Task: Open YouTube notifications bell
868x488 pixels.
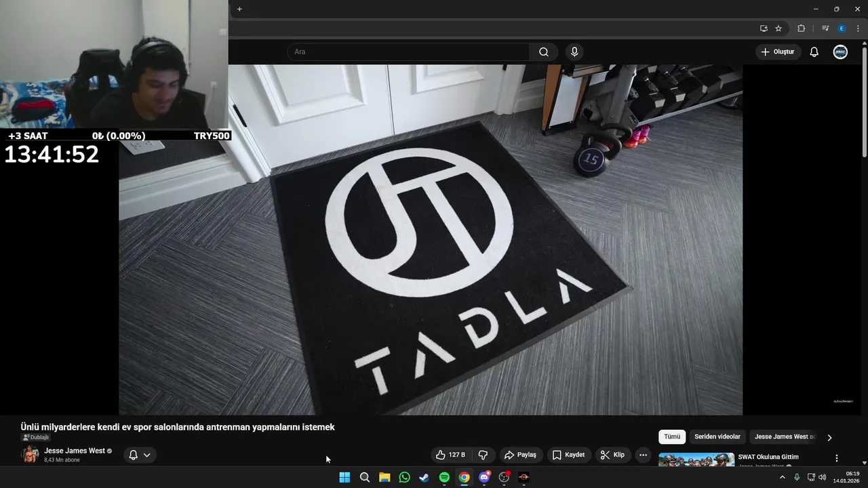Action: [814, 52]
